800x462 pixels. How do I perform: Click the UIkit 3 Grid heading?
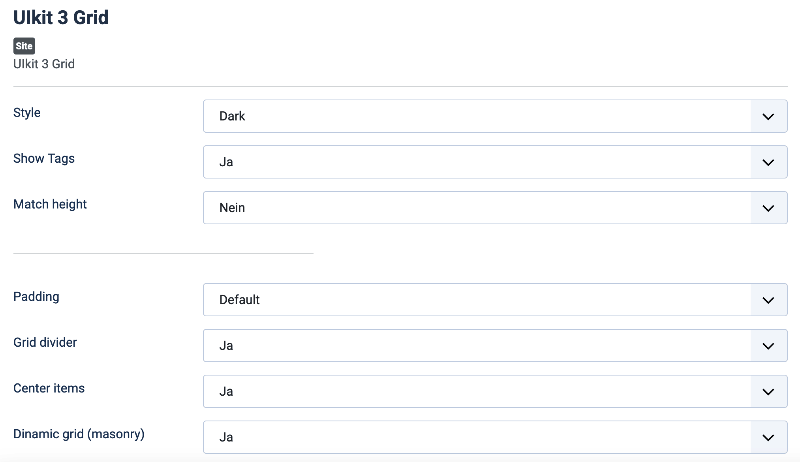61,17
